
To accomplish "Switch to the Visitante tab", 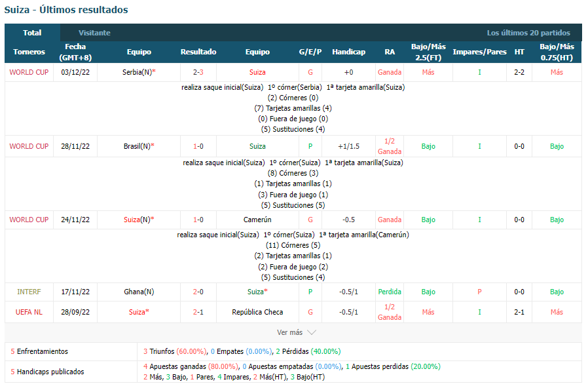I will tap(94, 33).
